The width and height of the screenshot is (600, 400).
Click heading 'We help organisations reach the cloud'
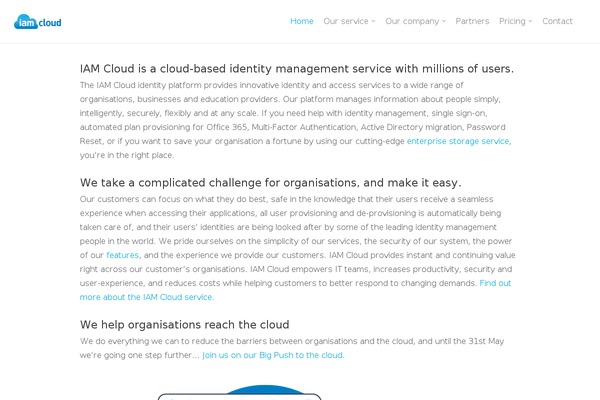(x=184, y=325)
